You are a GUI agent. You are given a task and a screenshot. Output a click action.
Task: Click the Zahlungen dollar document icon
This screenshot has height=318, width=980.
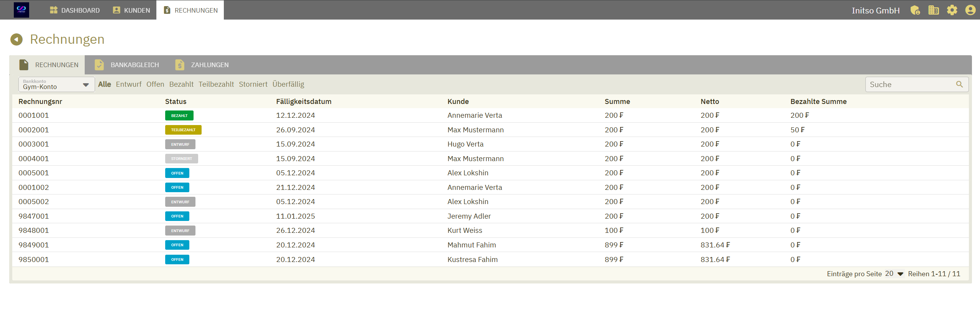(x=180, y=65)
